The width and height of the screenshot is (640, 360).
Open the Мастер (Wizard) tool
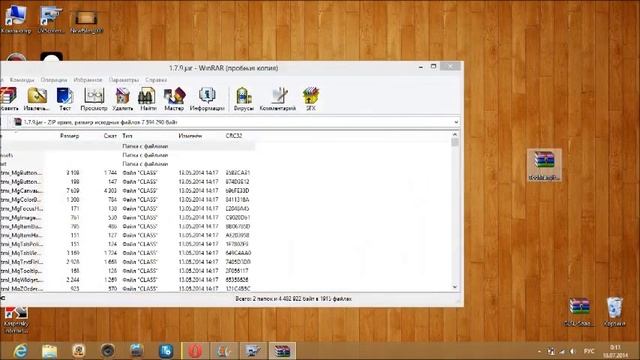coord(174,99)
